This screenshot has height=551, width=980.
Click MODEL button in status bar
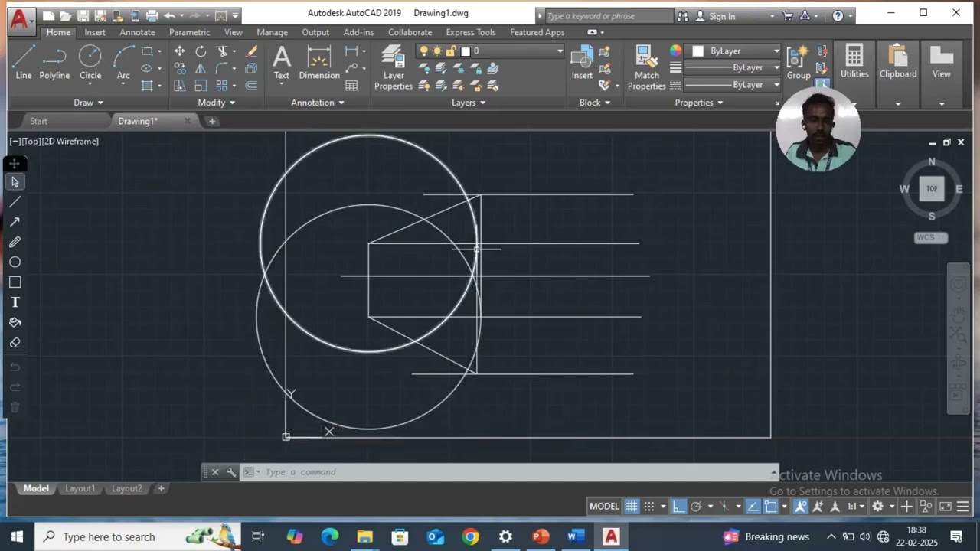(604, 507)
